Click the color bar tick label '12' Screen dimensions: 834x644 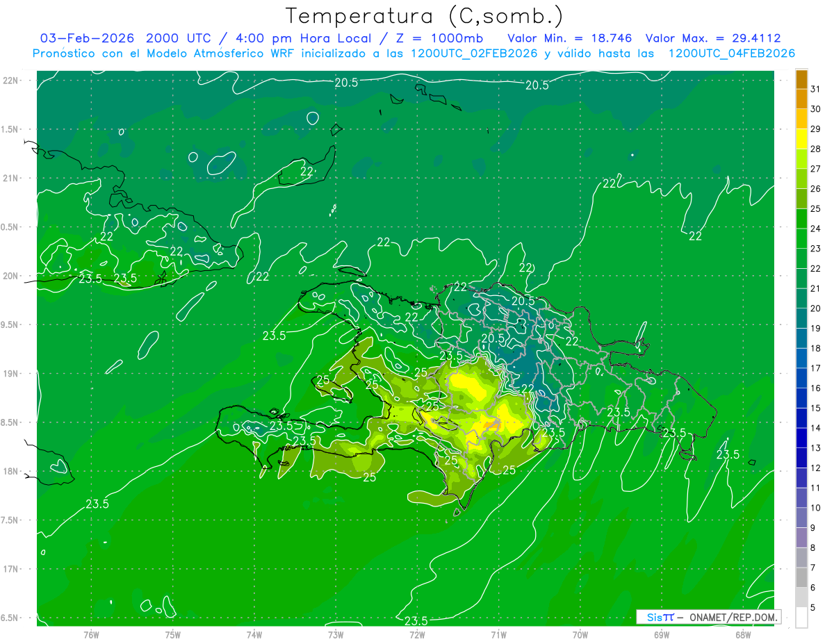click(x=816, y=468)
